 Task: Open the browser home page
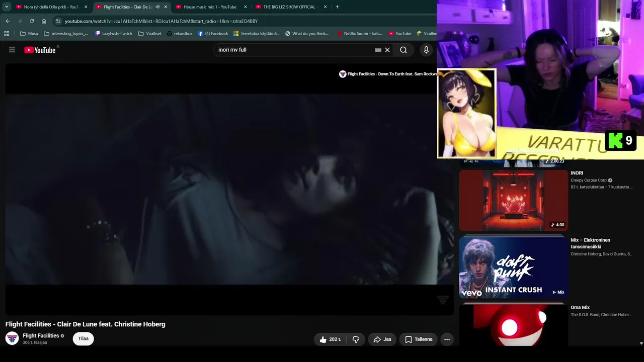coord(44,21)
